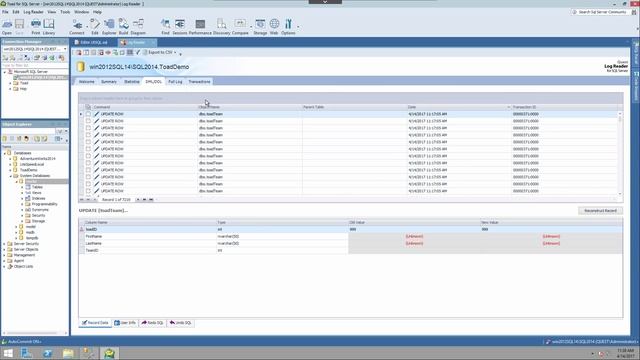Open the Export to CSV dropdown arrow
640x360 pixels.
point(176,53)
